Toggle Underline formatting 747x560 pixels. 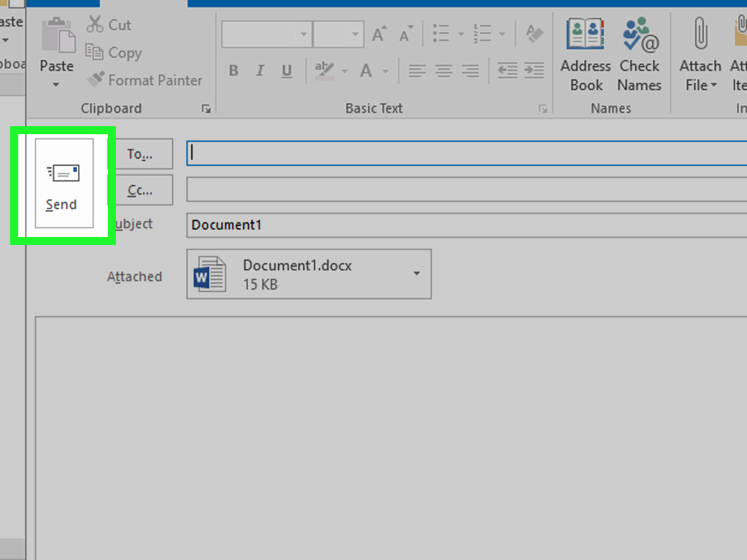(x=286, y=71)
